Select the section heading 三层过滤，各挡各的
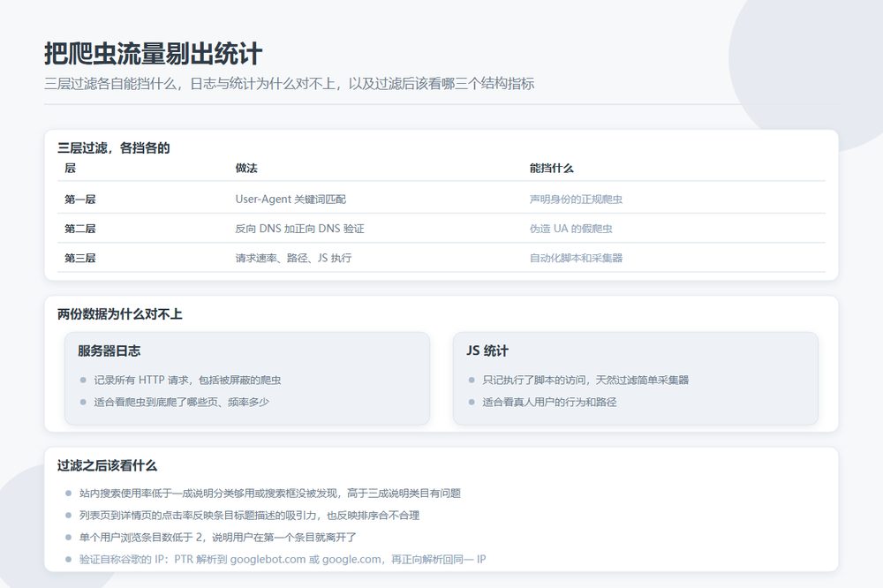Image resolution: width=883 pixels, height=588 pixels. pyautogui.click(x=113, y=148)
